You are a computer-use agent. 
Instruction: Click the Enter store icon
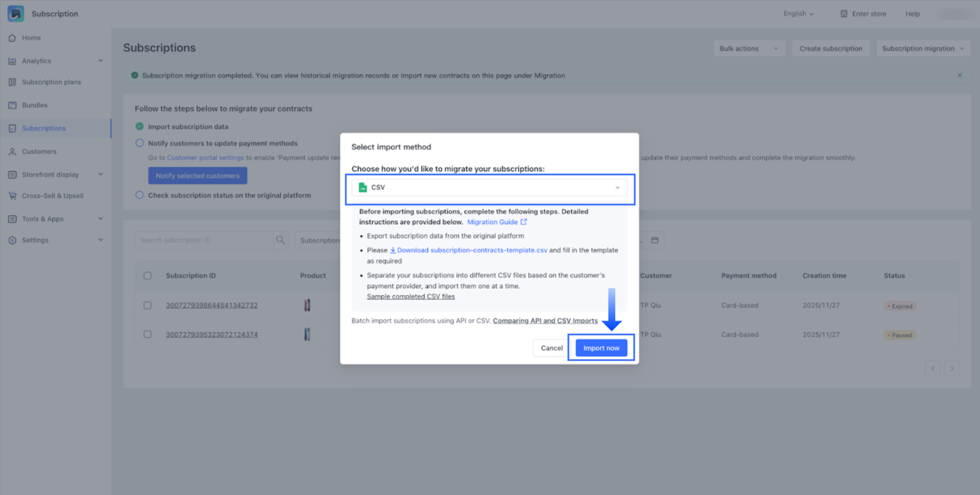coord(844,14)
